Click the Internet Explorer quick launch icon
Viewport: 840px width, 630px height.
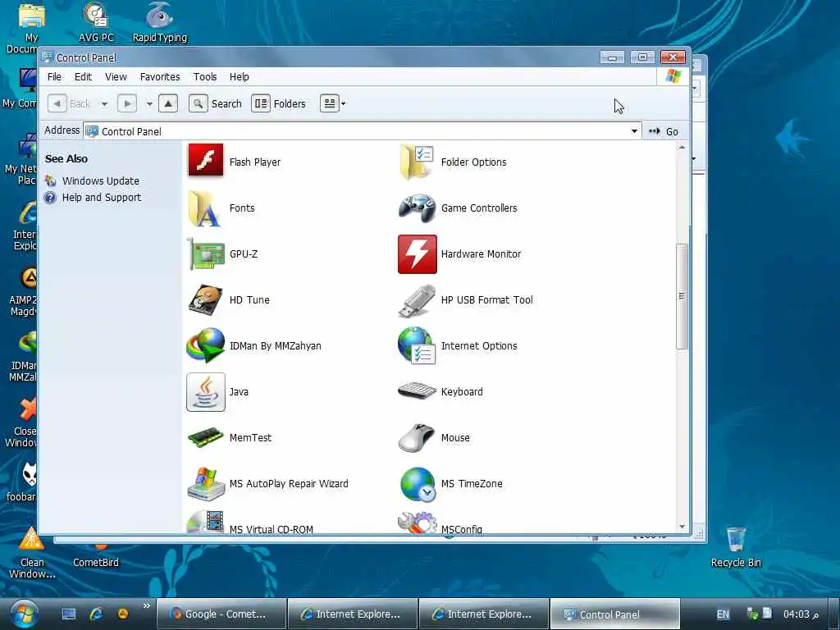pyautogui.click(x=97, y=614)
